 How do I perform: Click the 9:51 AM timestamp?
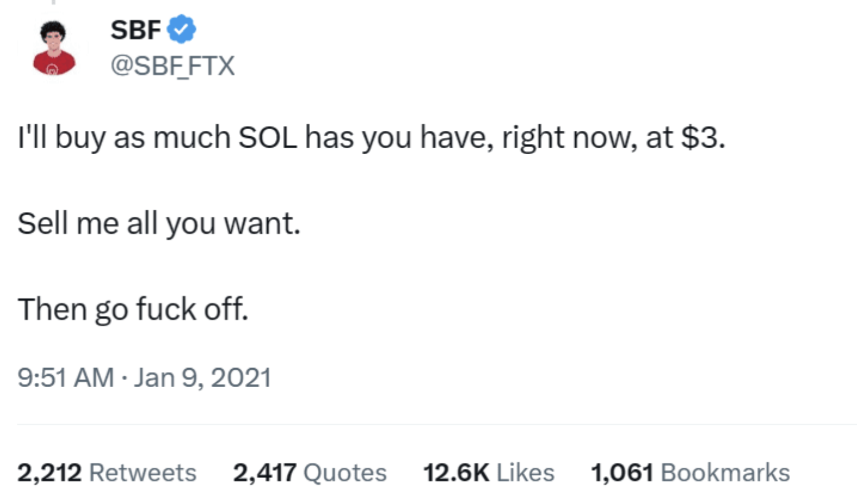coord(65,377)
